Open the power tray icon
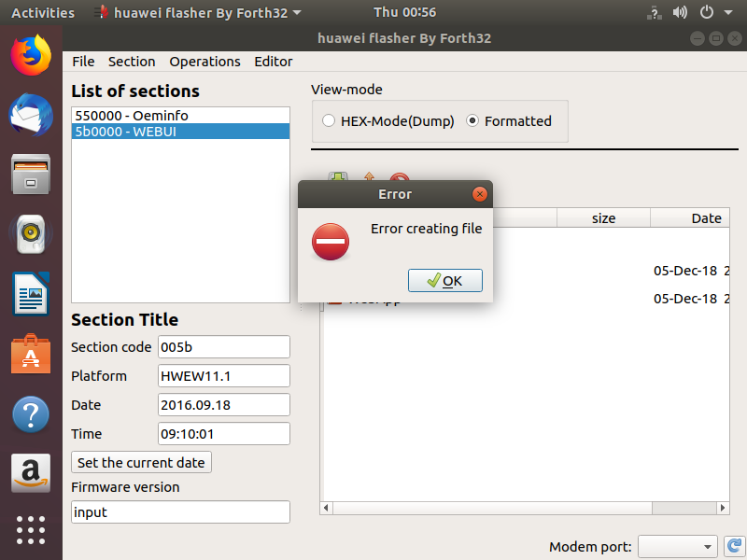Viewport: 747px width, 560px height. pos(707,12)
